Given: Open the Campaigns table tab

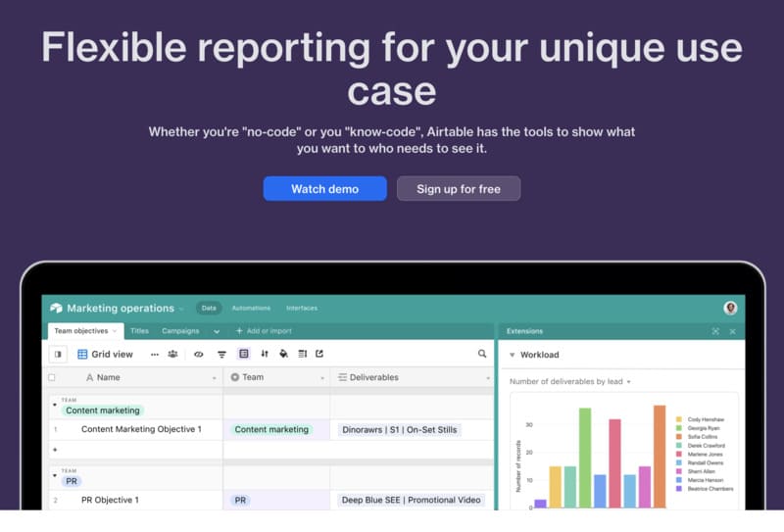Looking at the screenshot, I should pos(180,331).
